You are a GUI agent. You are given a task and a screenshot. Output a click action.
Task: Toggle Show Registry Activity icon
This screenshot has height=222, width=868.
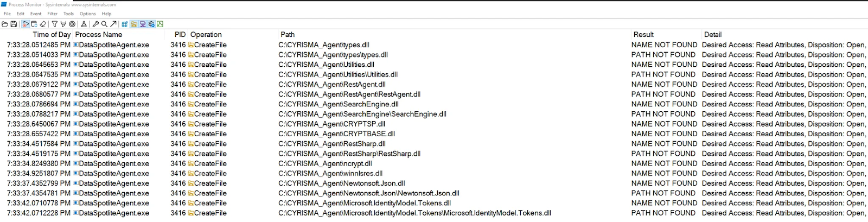pos(125,24)
